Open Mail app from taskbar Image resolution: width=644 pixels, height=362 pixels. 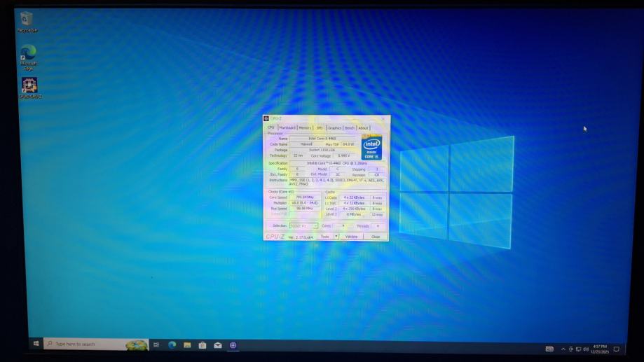coord(218,345)
